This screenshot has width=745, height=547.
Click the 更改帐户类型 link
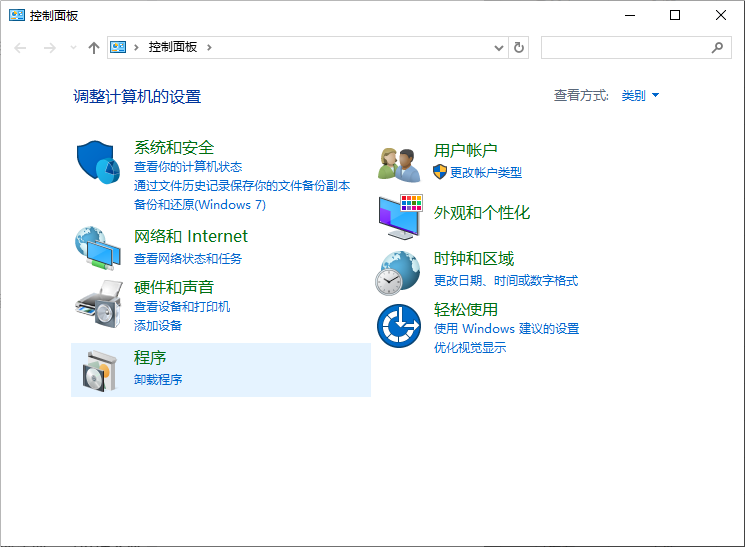[486, 173]
